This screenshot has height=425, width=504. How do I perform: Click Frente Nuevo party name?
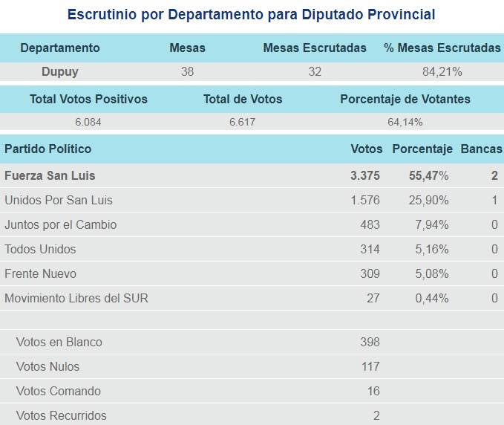pos(41,273)
